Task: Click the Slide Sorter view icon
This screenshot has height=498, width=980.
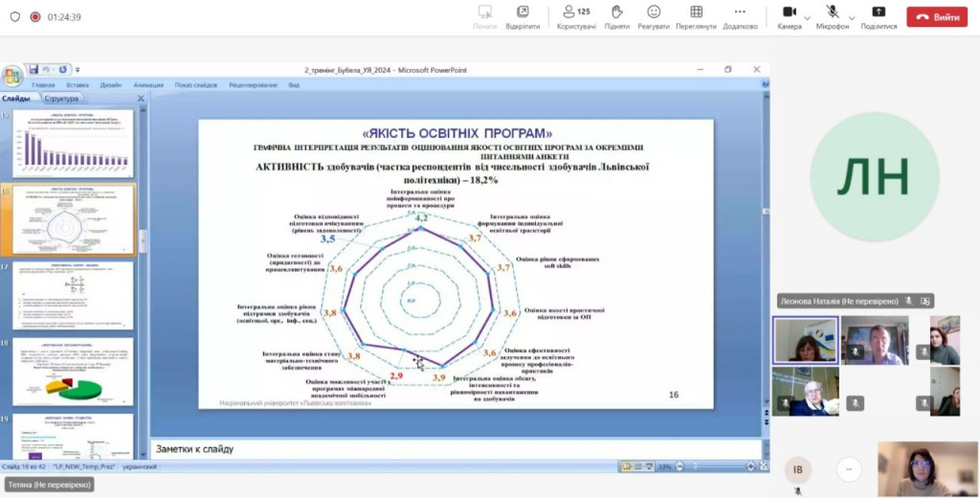Action: 638,466
